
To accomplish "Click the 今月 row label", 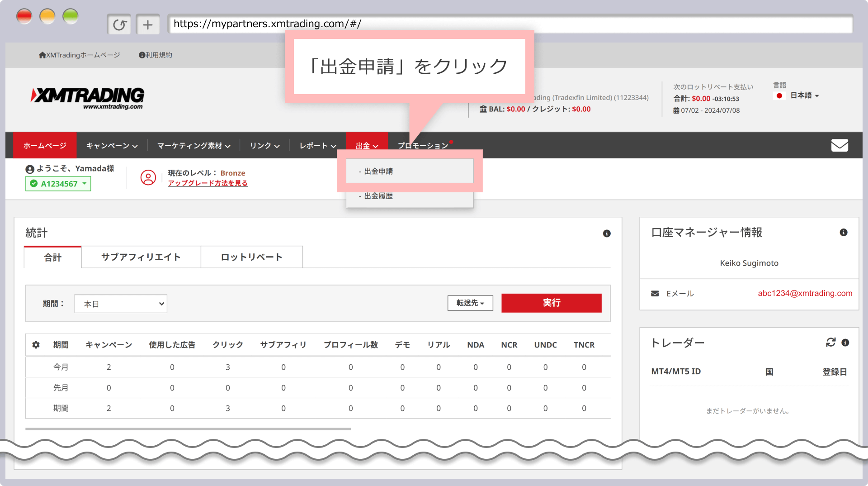I will [x=61, y=367].
